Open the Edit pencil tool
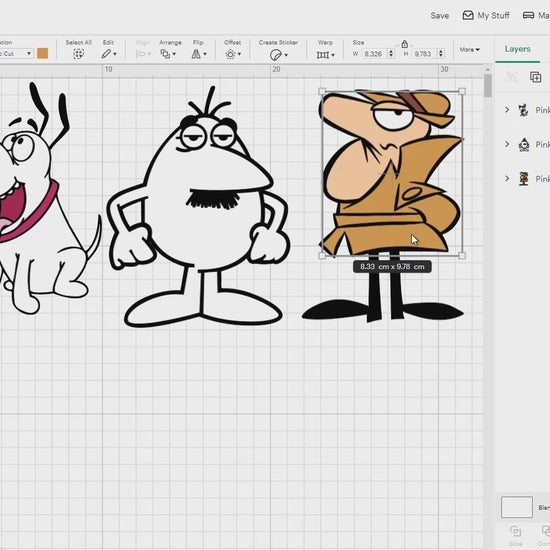The image size is (550, 550). pos(106,54)
